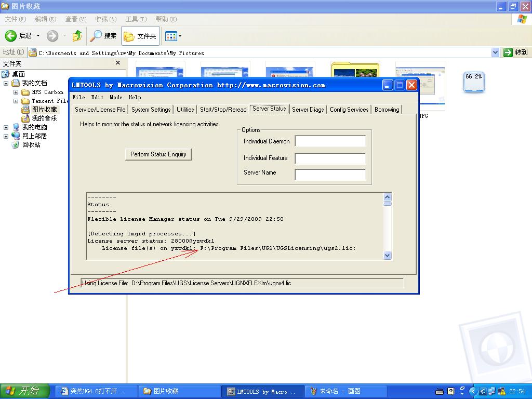Switch to the Borrowing tab
The width and height of the screenshot is (532, 399).
click(x=387, y=109)
